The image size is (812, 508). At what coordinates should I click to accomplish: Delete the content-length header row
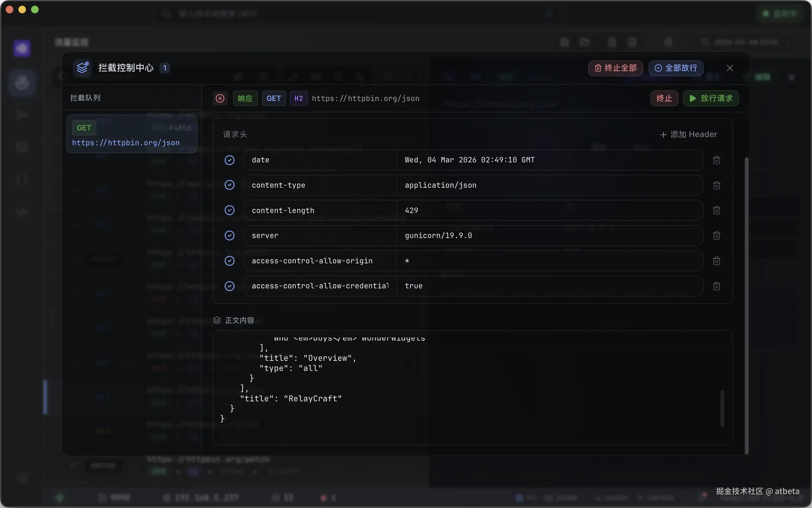716,210
